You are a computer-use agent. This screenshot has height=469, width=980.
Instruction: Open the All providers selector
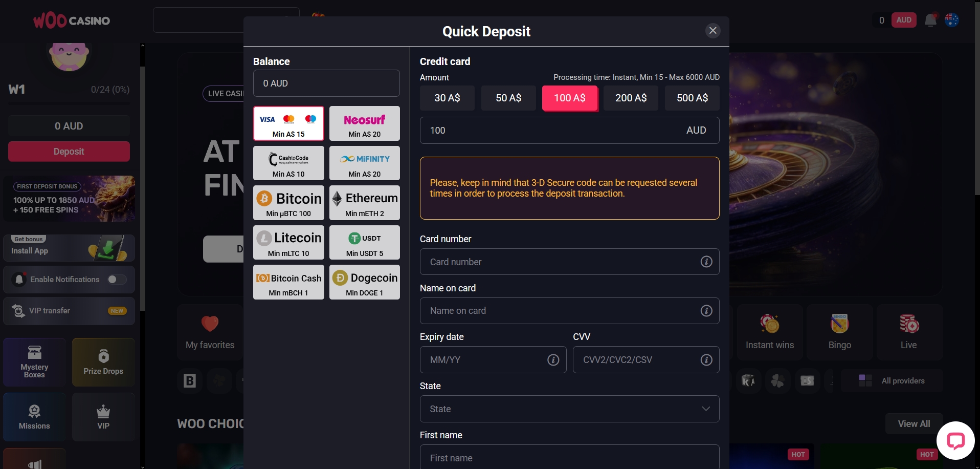892,380
